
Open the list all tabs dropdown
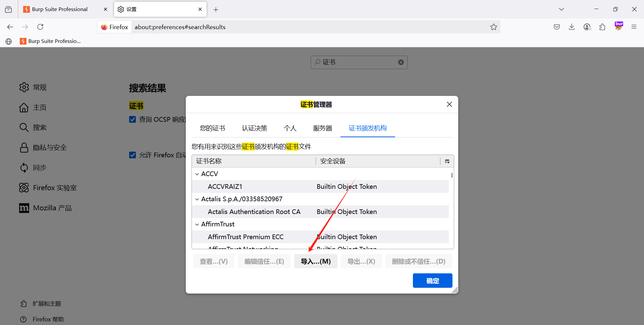point(561,9)
